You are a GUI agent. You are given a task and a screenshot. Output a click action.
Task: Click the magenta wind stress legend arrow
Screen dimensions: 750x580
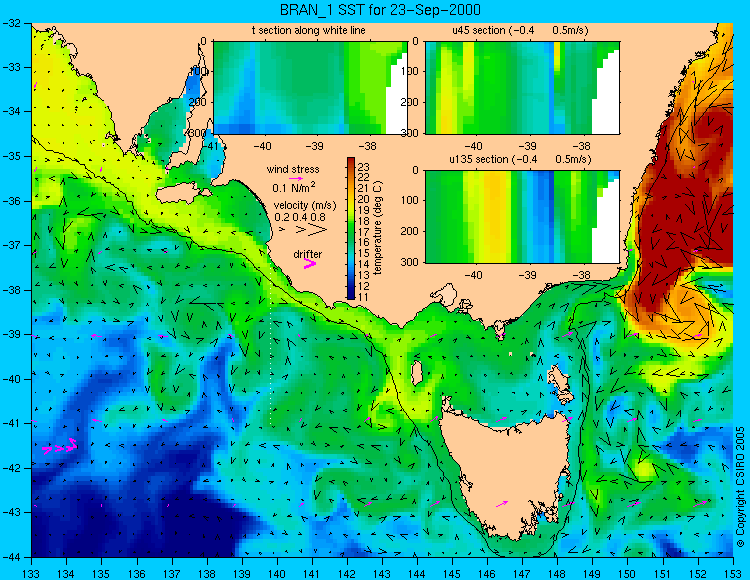(296, 178)
